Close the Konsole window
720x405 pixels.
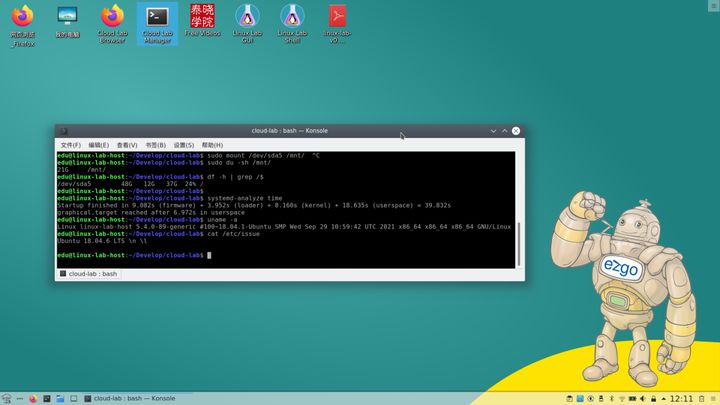point(516,131)
